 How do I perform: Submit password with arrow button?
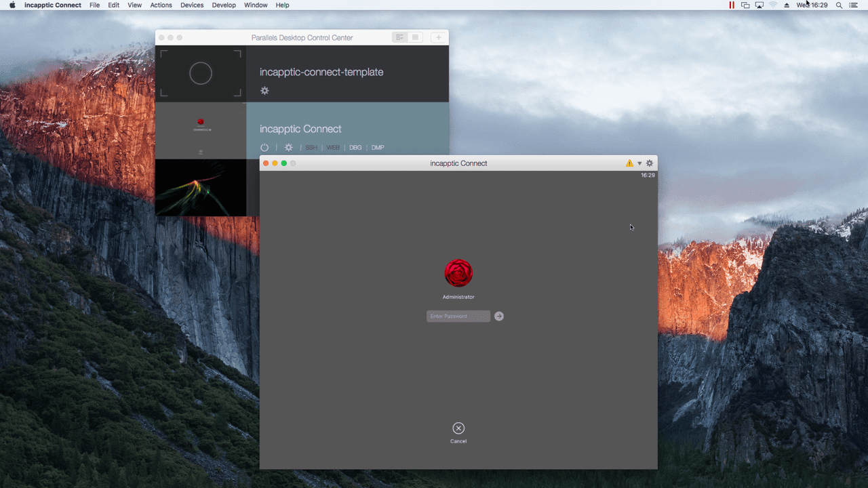(499, 316)
